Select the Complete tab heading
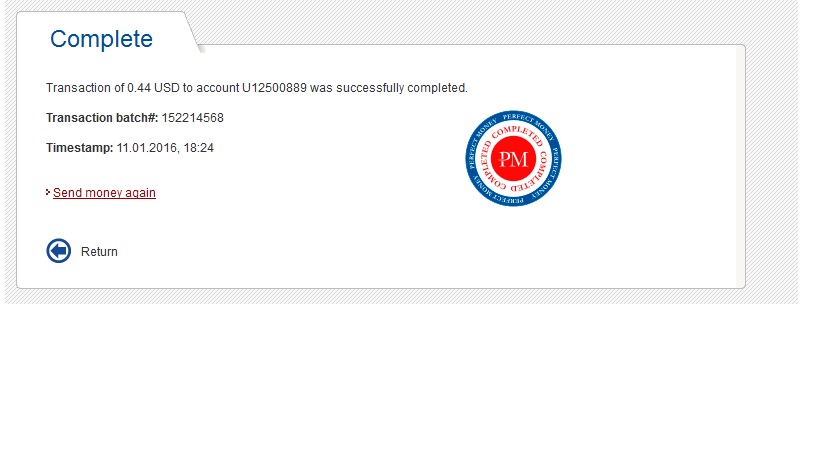Image resolution: width=819 pixels, height=460 pixels. click(x=101, y=39)
